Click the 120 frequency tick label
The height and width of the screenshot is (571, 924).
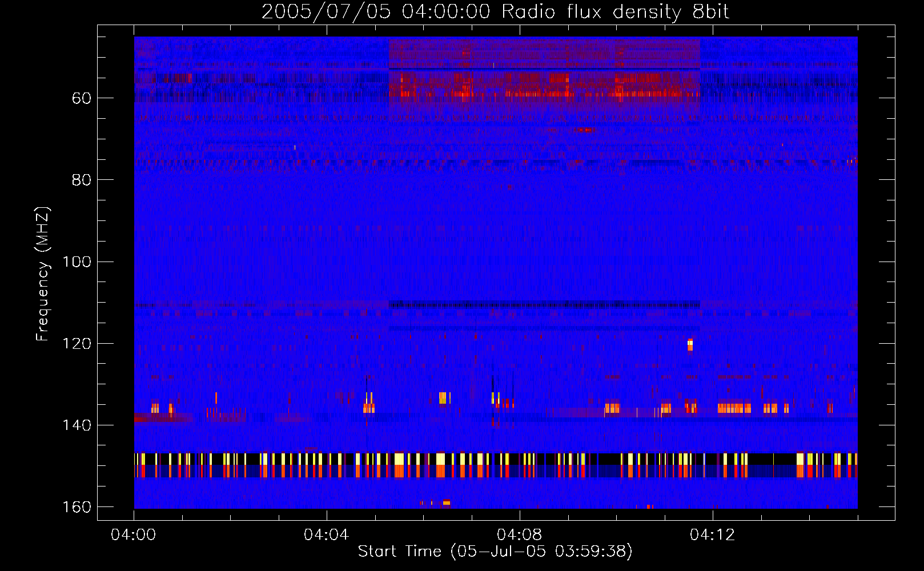[77, 343]
